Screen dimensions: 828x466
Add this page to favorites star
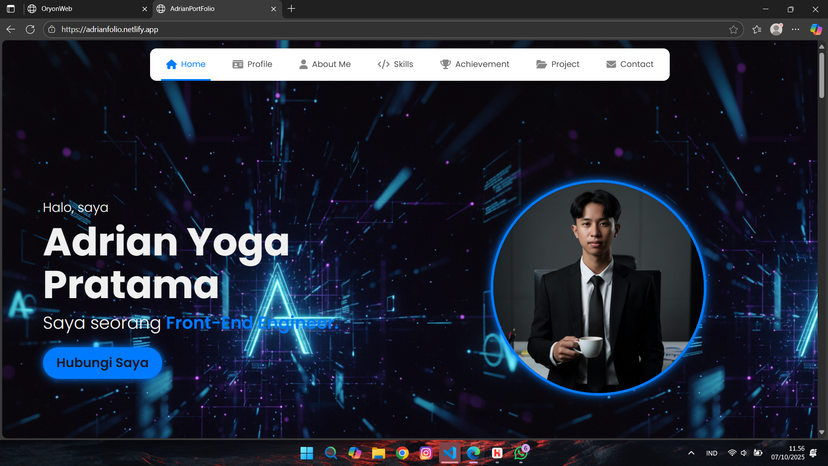[733, 30]
